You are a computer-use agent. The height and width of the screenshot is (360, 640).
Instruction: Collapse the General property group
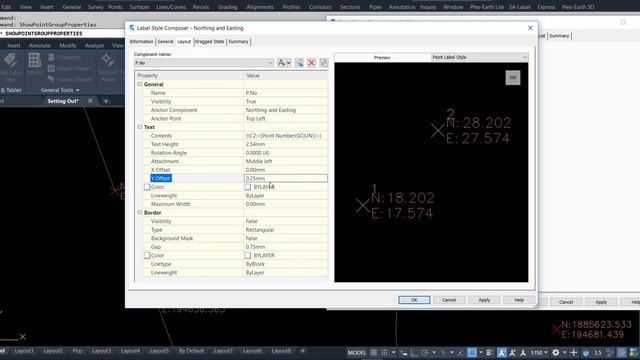pos(140,84)
